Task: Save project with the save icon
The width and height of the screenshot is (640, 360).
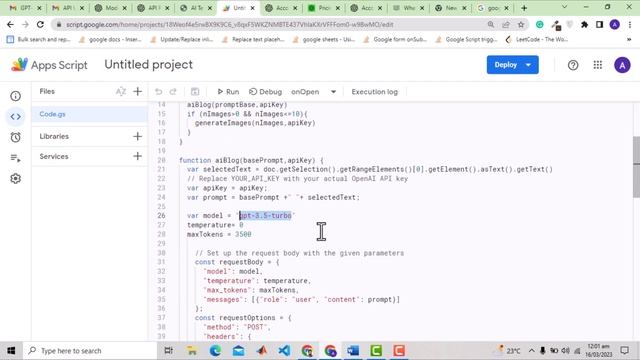Action: (195, 92)
